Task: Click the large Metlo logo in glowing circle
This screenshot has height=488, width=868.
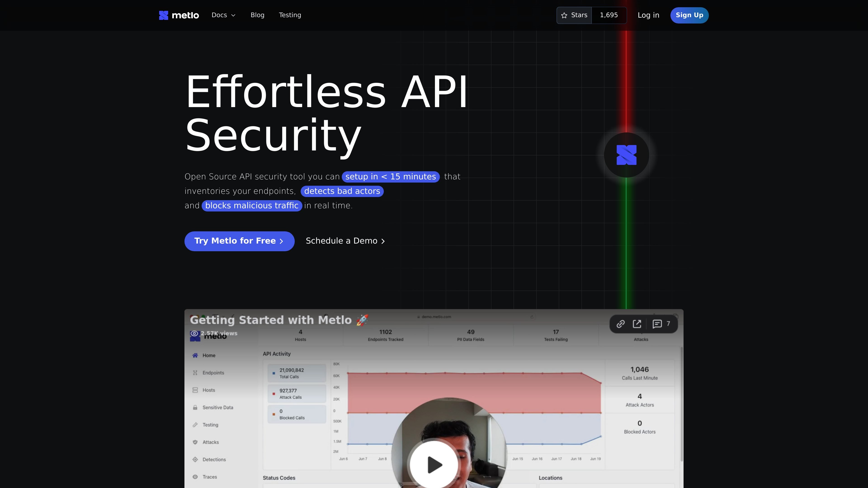Action: click(626, 155)
